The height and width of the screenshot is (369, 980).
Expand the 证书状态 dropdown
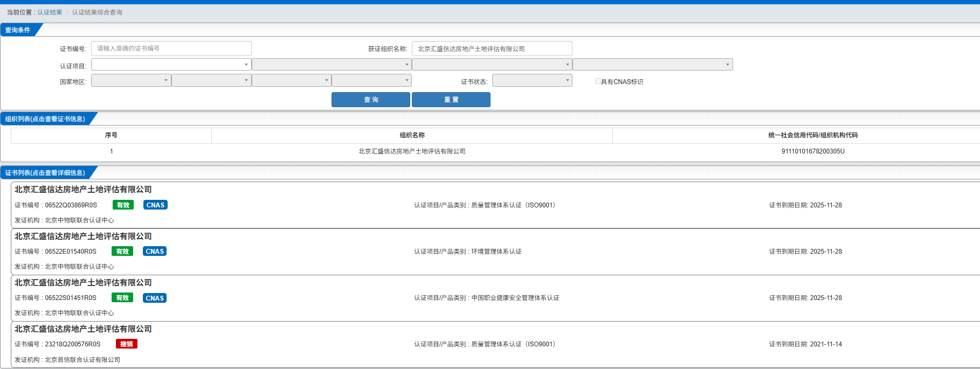click(x=532, y=81)
